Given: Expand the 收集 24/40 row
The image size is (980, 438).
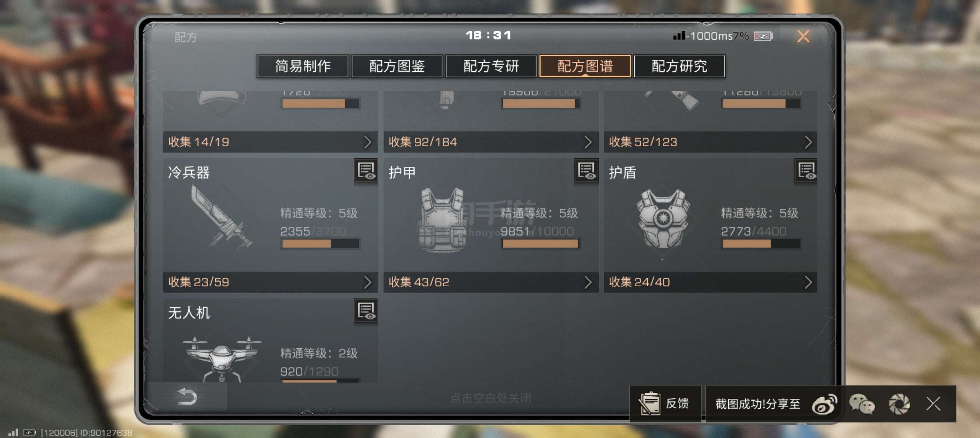Looking at the screenshot, I should [710, 282].
